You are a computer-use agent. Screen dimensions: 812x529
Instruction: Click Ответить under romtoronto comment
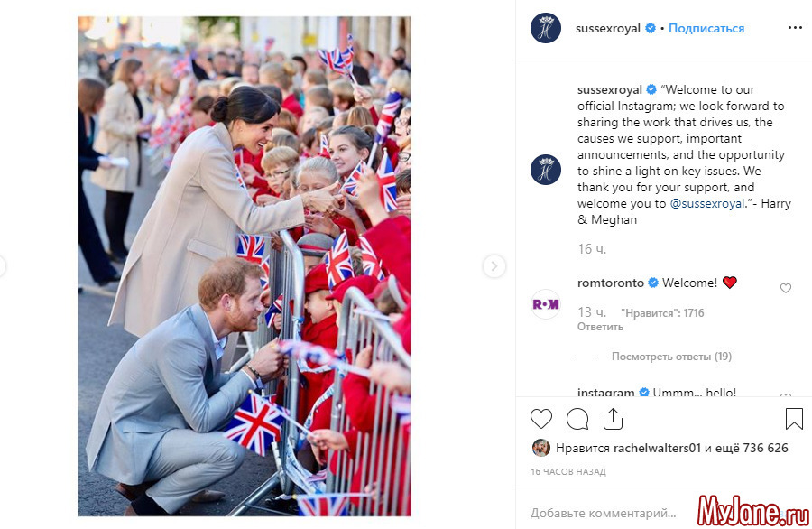pyautogui.click(x=600, y=327)
